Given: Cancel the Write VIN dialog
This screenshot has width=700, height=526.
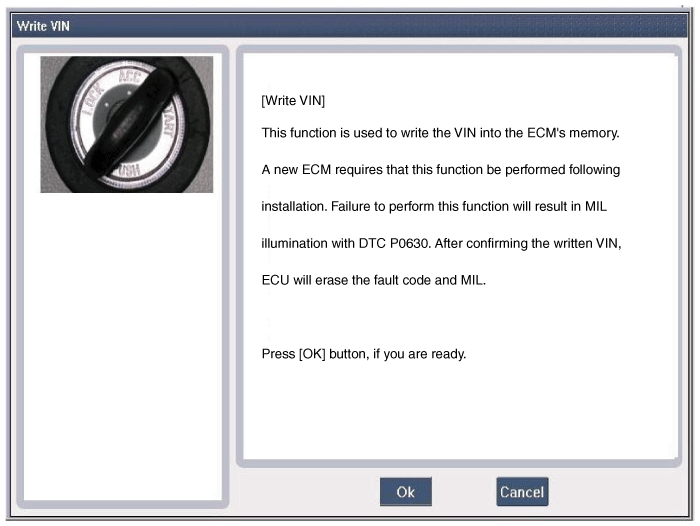Looking at the screenshot, I should tap(522, 492).
